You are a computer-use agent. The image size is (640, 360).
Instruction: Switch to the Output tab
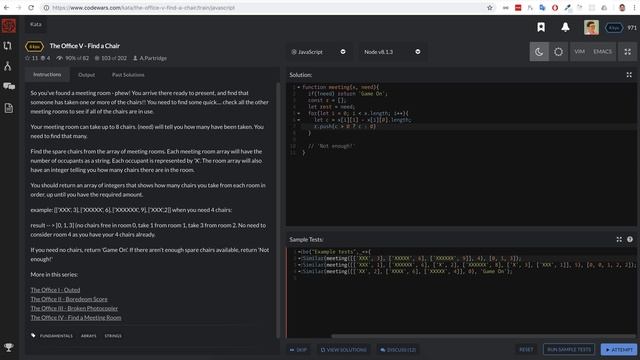coord(87,75)
